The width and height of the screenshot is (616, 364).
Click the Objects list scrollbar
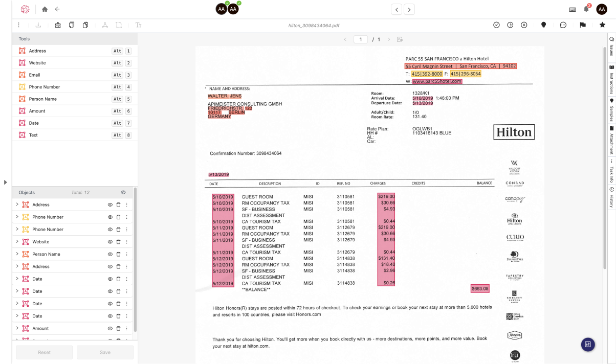(x=135, y=260)
